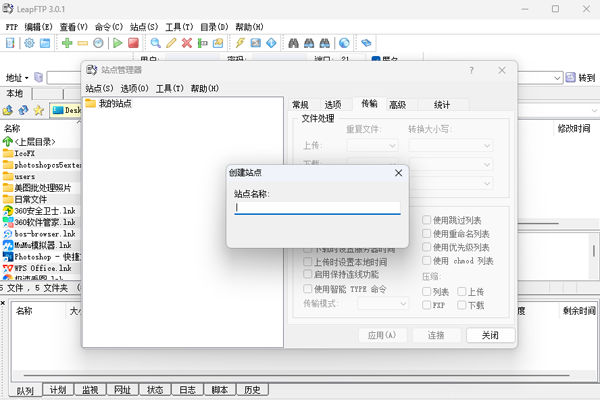This screenshot has width=600, height=400.
Task: Click the red stop icon in toolbar
Action: coord(132,43)
